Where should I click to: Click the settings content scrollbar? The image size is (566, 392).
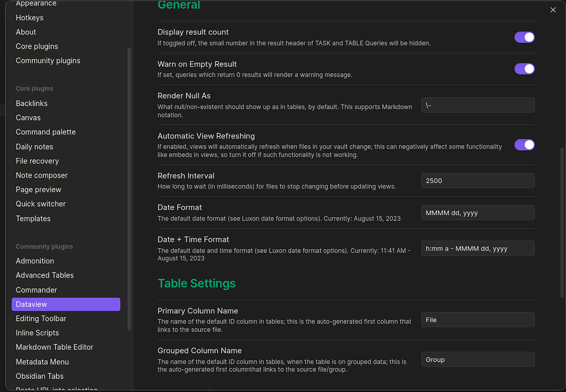[562, 219]
